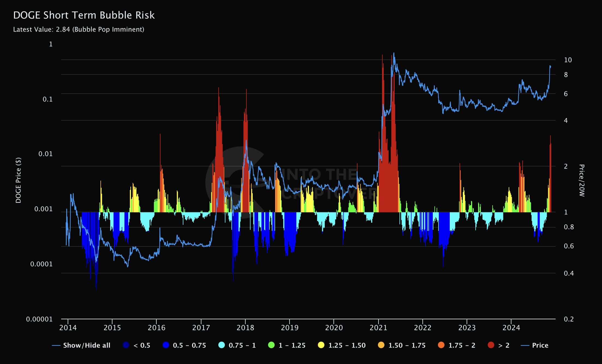This screenshot has width=602, height=364.
Task: Click the 2021 x-axis label
Action: pyautogui.click(x=378, y=327)
